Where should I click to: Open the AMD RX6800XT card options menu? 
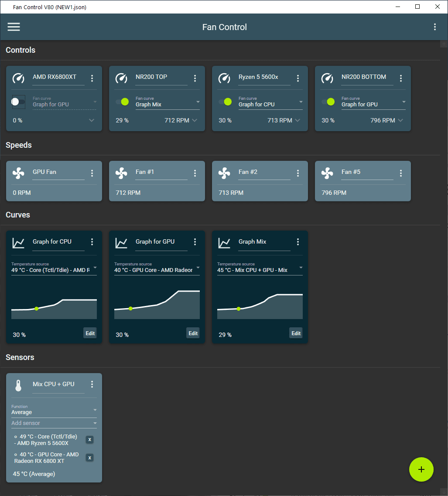pyautogui.click(x=92, y=78)
